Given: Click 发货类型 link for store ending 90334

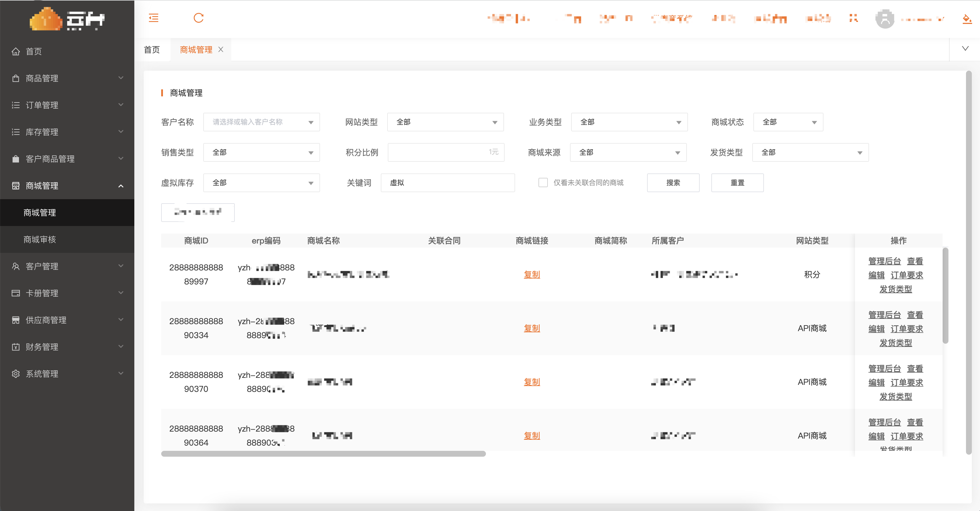Looking at the screenshot, I should (x=896, y=343).
